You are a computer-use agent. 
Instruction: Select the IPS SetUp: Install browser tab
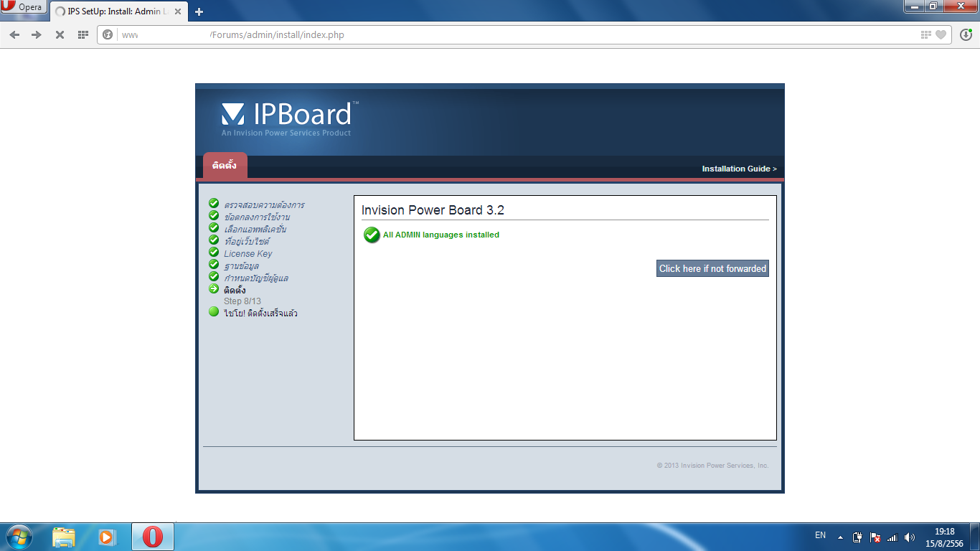(x=118, y=11)
